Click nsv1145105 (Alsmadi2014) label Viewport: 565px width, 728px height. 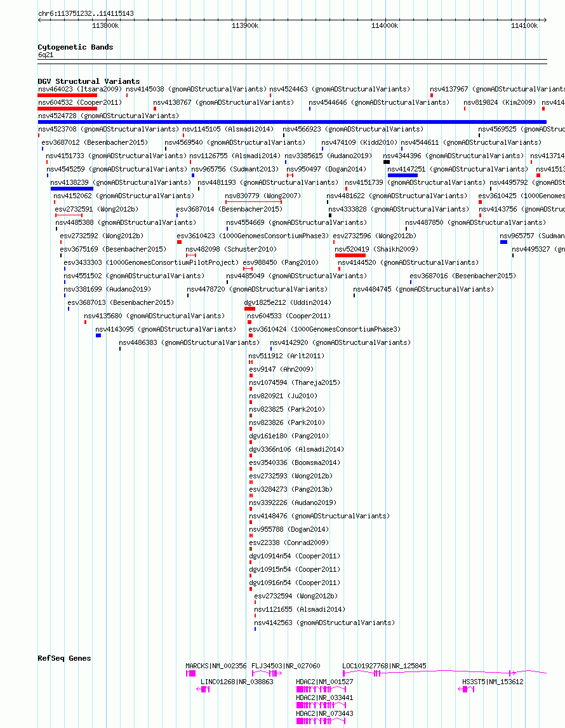coord(228,129)
